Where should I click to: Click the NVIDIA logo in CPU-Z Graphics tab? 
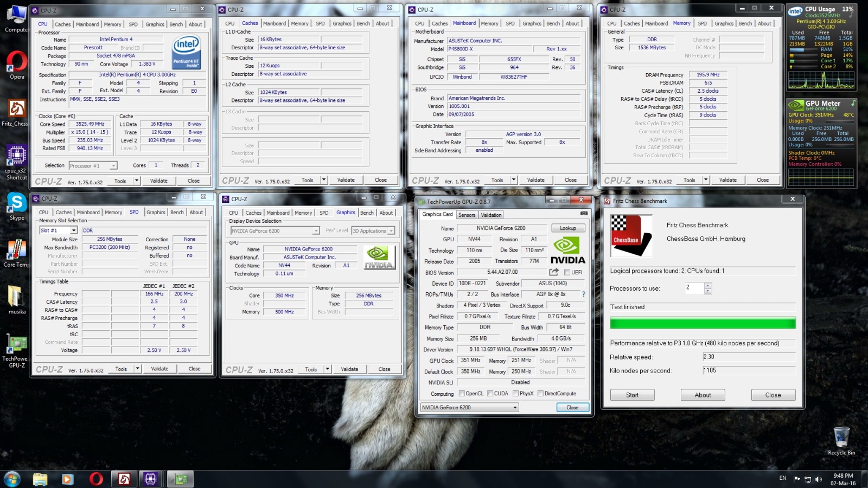(379, 257)
